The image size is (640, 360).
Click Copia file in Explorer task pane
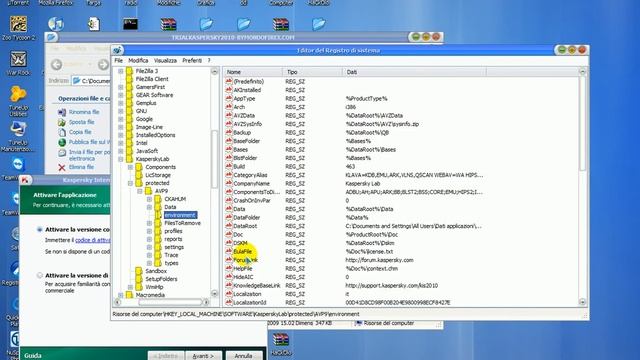[80, 132]
